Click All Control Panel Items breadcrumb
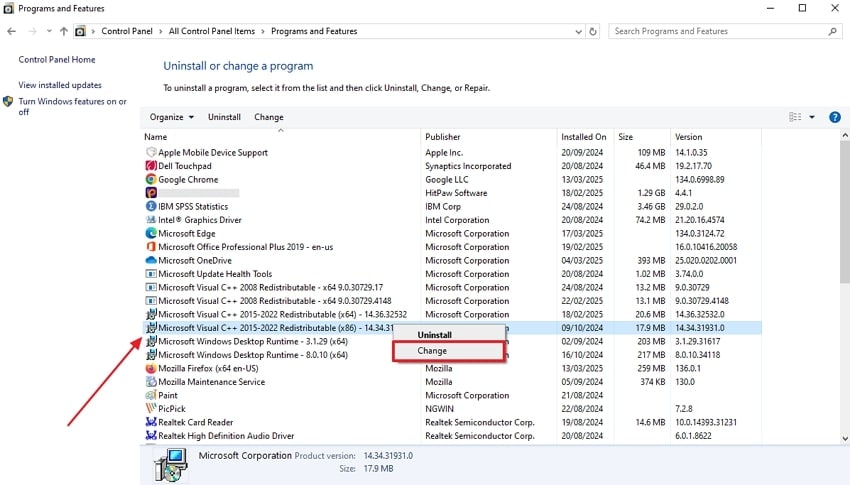850x485 pixels. tap(211, 31)
